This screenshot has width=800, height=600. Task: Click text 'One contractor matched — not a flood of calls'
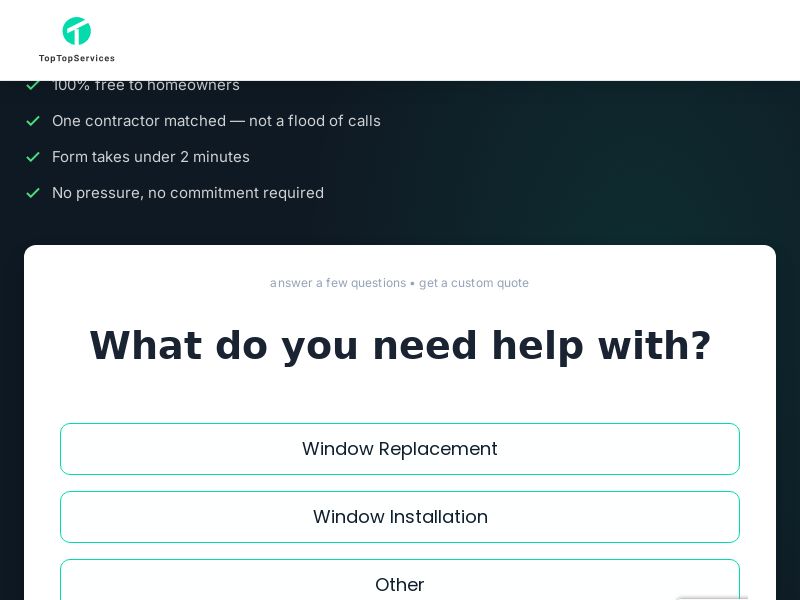click(x=216, y=121)
